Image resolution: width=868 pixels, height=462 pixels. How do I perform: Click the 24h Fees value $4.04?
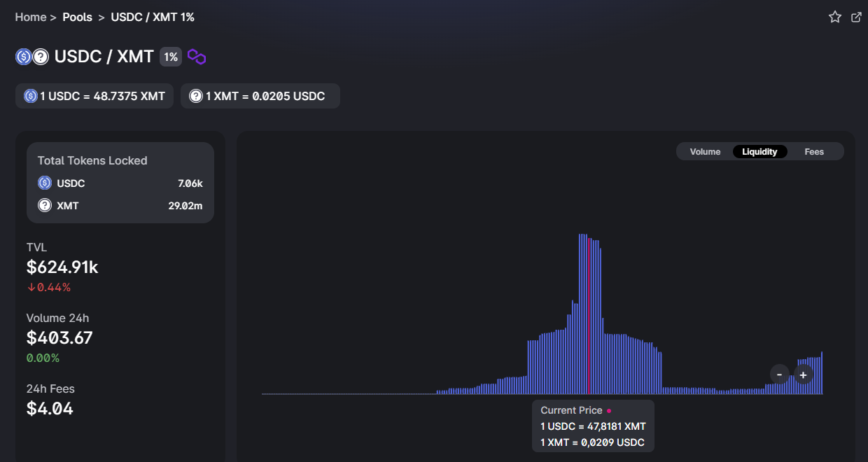50,408
